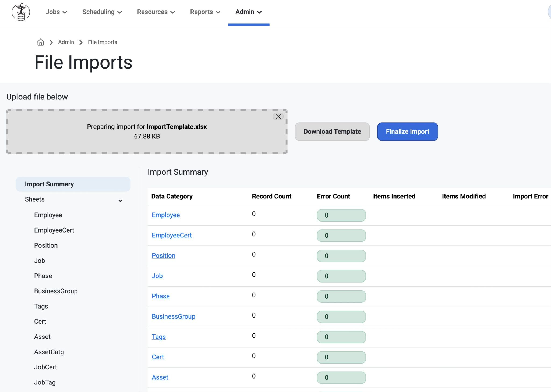The image size is (551, 392).
Task: Click the plant logo icon
Action: click(21, 12)
